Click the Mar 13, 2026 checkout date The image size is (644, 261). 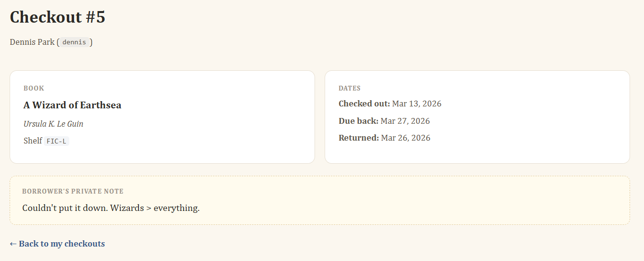click(x=417, y=104)
